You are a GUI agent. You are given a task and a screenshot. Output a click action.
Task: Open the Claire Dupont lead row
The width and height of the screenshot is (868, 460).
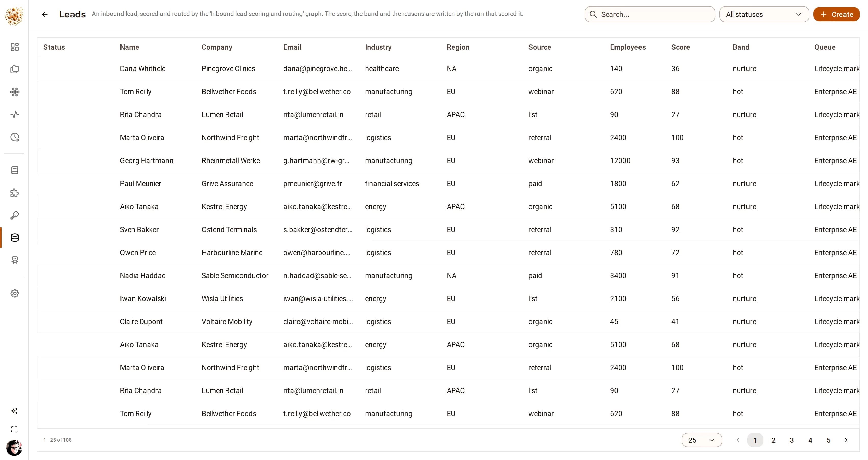coord(448,321)
